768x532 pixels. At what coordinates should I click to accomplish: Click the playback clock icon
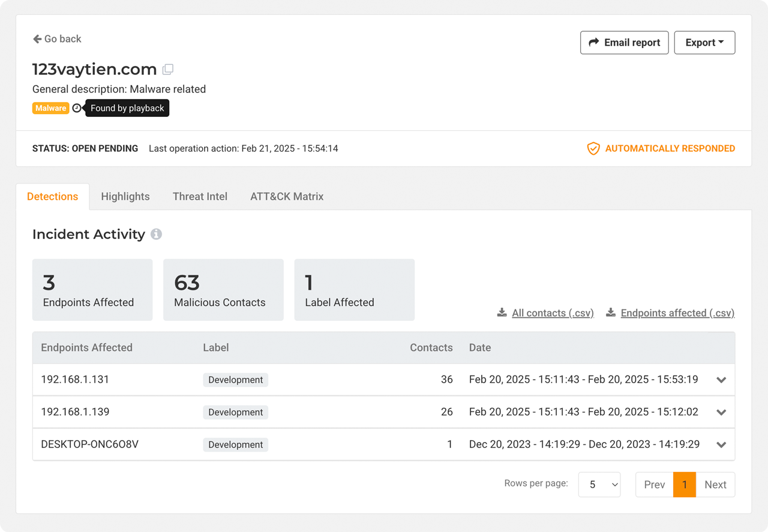pyautogui.click(x=77, y=109)
